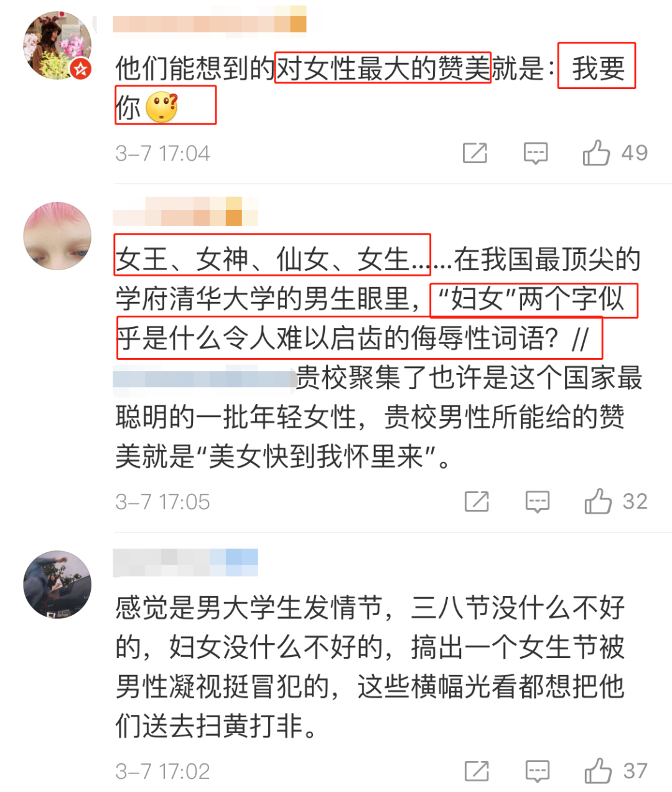Screen dimensions: 672x792
Task: Tap the repost icon on the 17:02 comment
Action: [x=477, y=771]
